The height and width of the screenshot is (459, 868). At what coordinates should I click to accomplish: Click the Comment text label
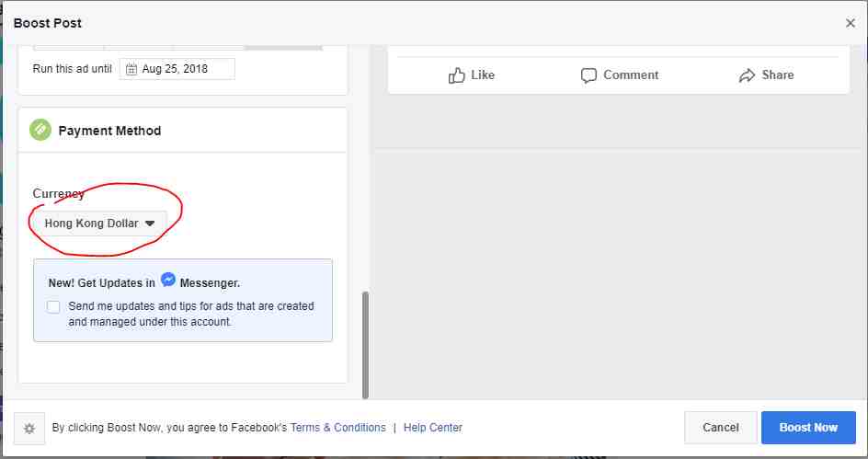(631, 75)
